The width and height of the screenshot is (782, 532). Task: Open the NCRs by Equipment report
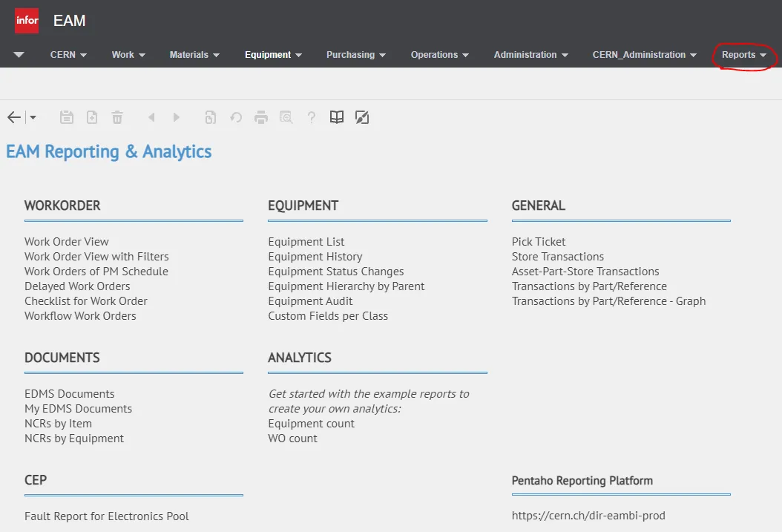(73, 439)
